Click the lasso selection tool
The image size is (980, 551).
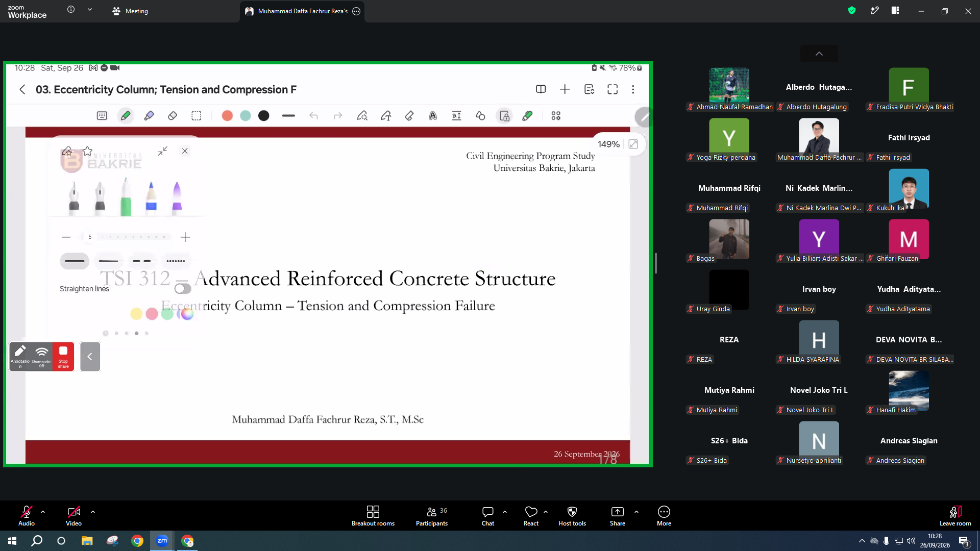(197, 116)
